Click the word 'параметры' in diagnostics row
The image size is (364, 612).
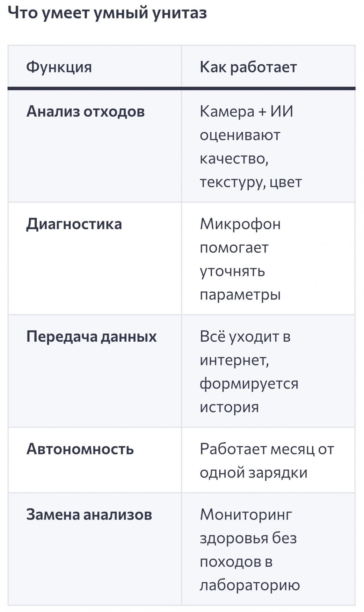point(240,295)
